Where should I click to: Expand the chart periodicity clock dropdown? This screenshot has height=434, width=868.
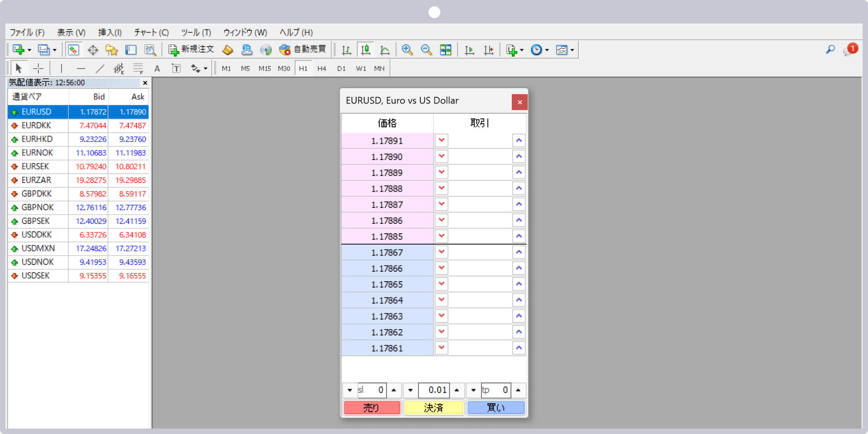pyautogui.click(x=547, y=50)
